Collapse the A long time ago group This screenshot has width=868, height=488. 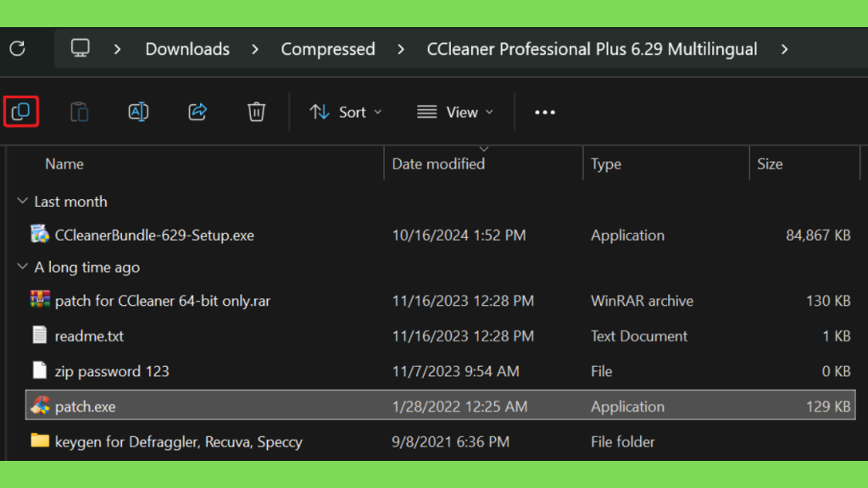[22, 267]
